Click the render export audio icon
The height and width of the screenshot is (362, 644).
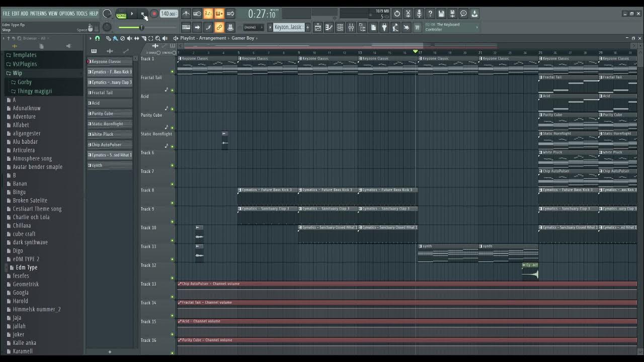452,14
